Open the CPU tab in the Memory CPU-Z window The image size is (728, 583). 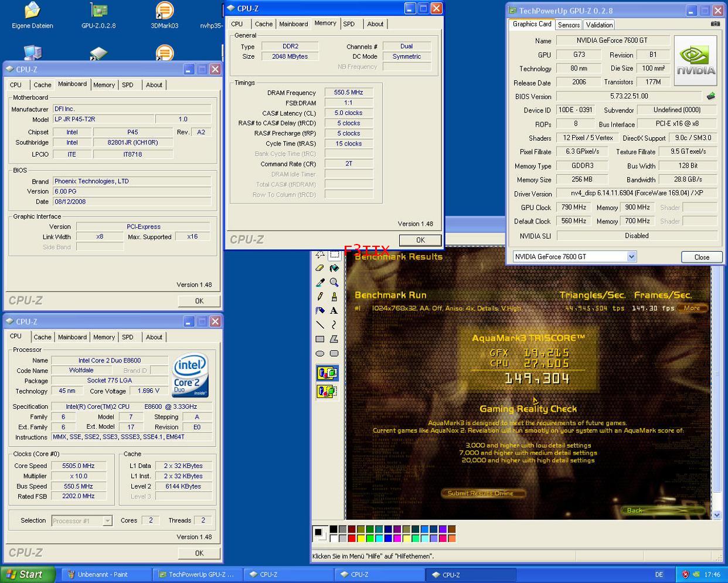[237, 24]
